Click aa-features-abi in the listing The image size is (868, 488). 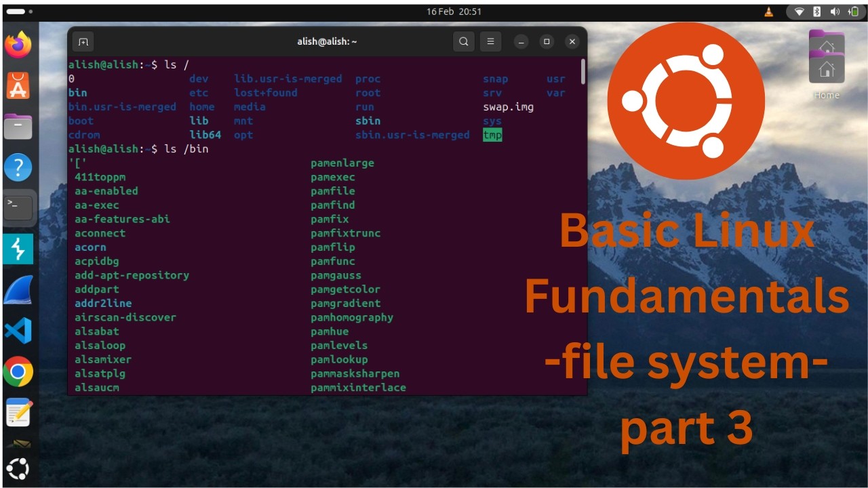click(x=122, y=219)
